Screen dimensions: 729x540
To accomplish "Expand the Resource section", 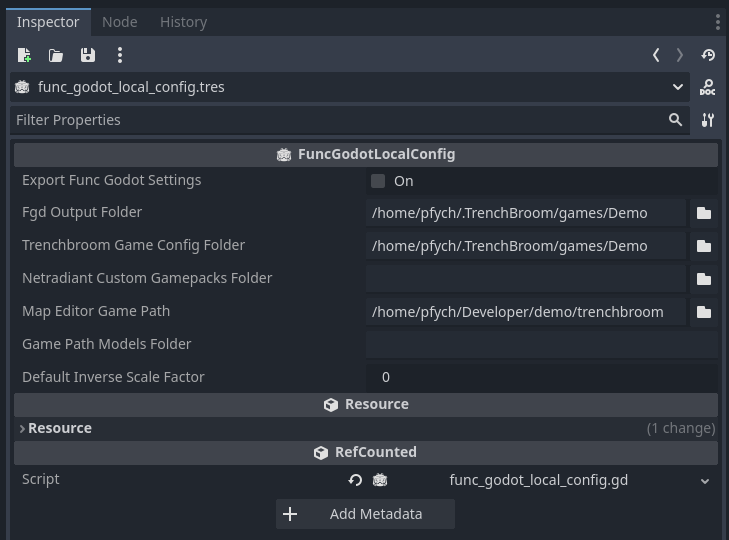I will click(x=58, y=428).
